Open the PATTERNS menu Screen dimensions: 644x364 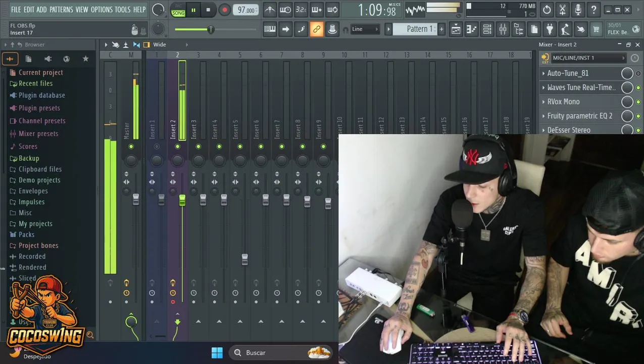[61, 10]
